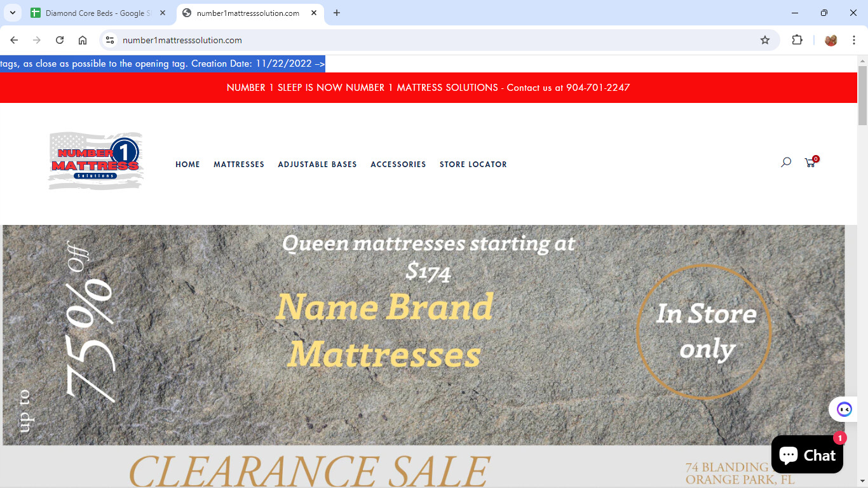Click the red announcement bar phone number
868x488 pixels.
[598, 88]
